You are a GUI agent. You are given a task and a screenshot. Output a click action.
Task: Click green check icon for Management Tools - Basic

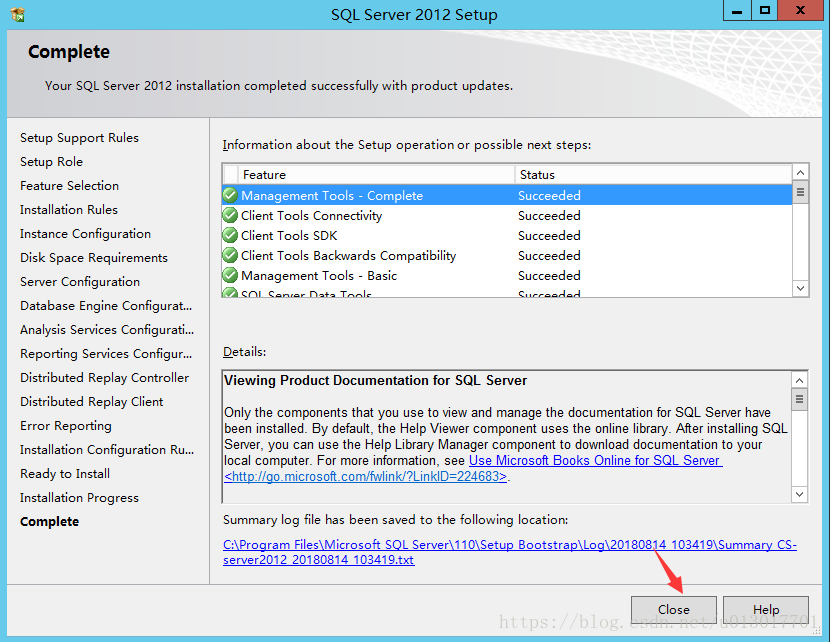click(230, 276)
